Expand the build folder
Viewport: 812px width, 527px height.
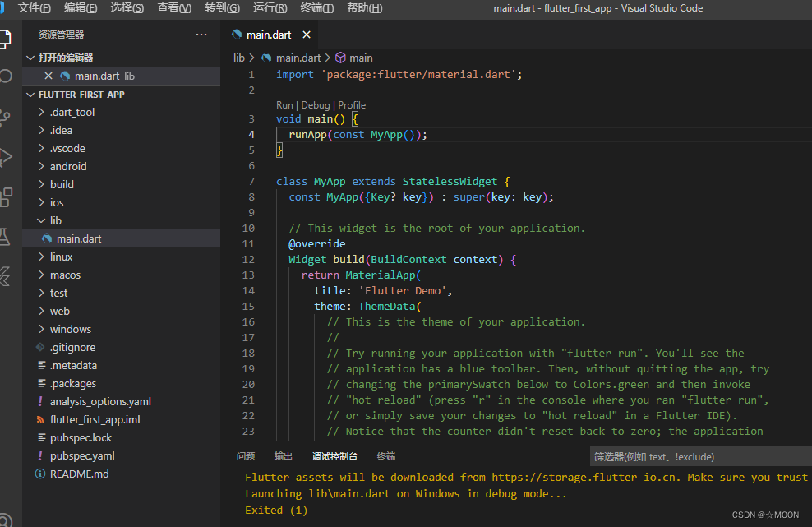(41, 184)
